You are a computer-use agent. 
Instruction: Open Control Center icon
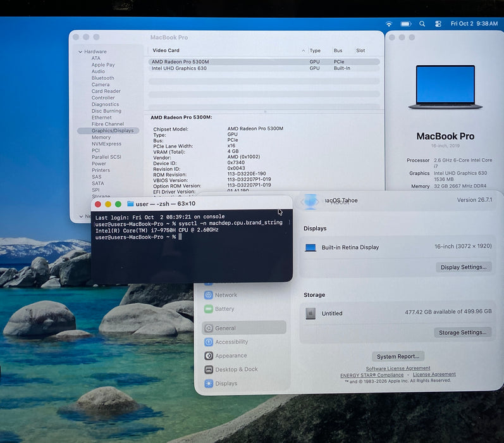tap(438, 24)
